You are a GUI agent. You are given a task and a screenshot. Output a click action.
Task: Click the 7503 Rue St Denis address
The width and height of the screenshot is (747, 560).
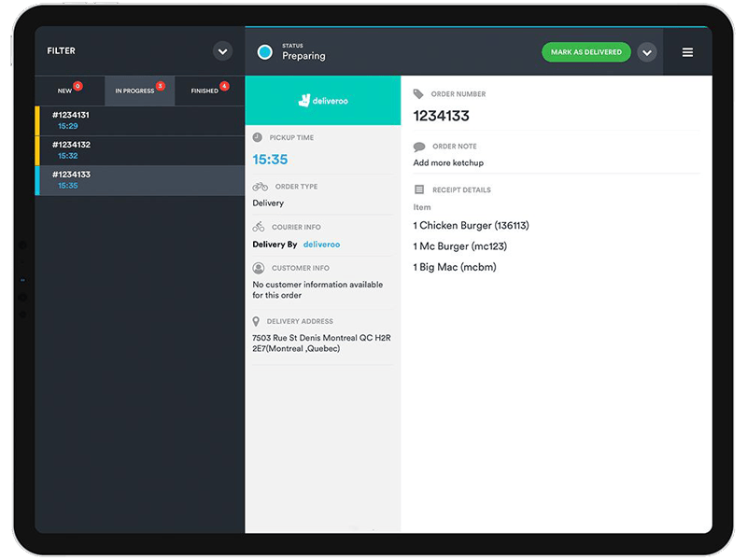(x=321, y=343)
